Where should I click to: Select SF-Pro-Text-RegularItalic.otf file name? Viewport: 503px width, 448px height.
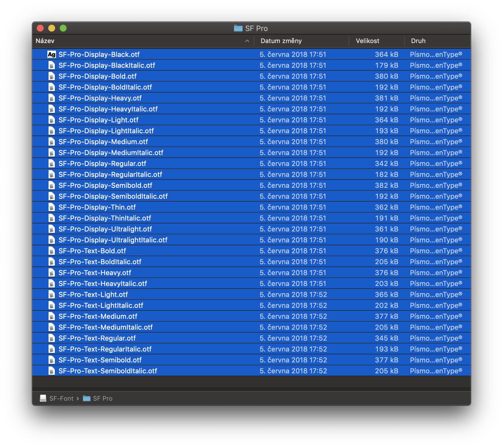pos(105,349)
